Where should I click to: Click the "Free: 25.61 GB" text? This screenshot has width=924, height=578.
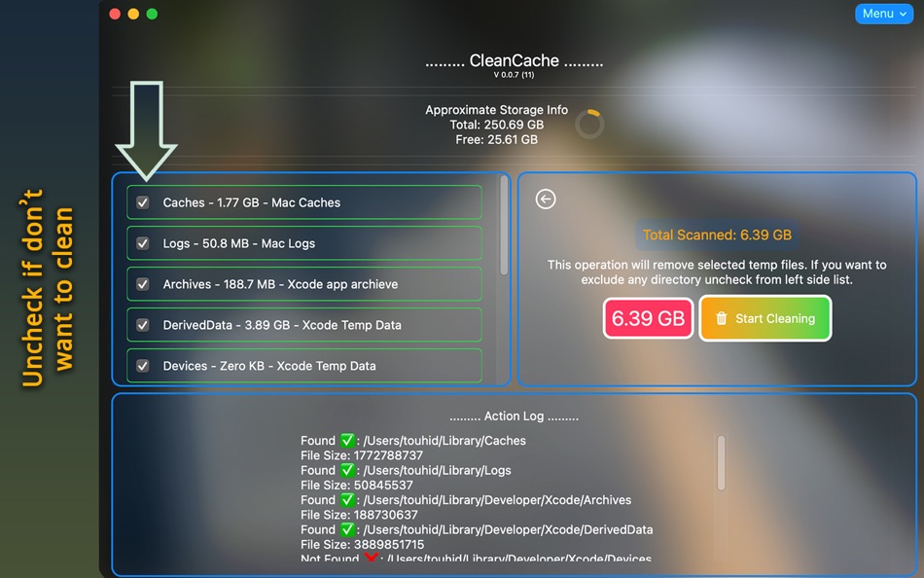tap(496, 140)
